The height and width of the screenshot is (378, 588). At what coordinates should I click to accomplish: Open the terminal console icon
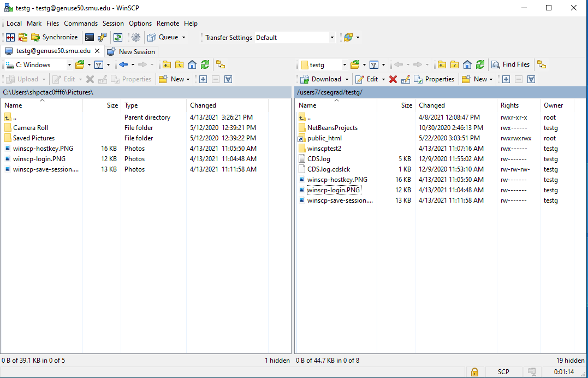pos(89,37)
